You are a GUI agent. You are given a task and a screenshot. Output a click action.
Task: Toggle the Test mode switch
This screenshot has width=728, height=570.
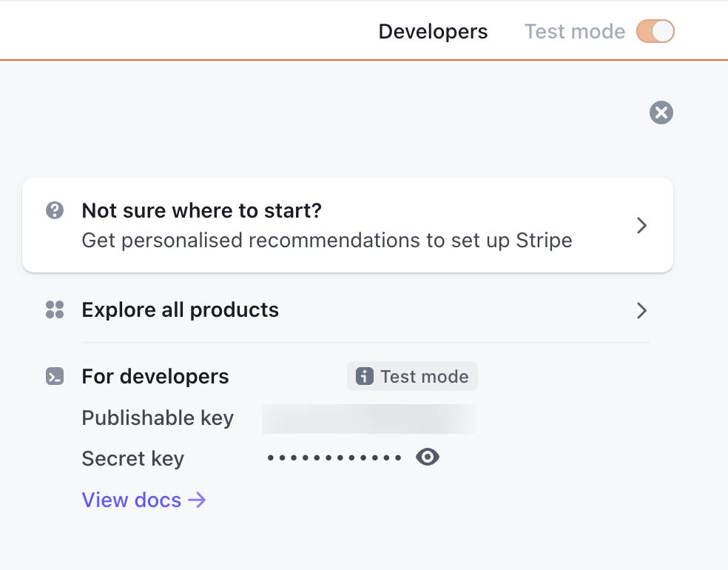(x=655, y=31)
